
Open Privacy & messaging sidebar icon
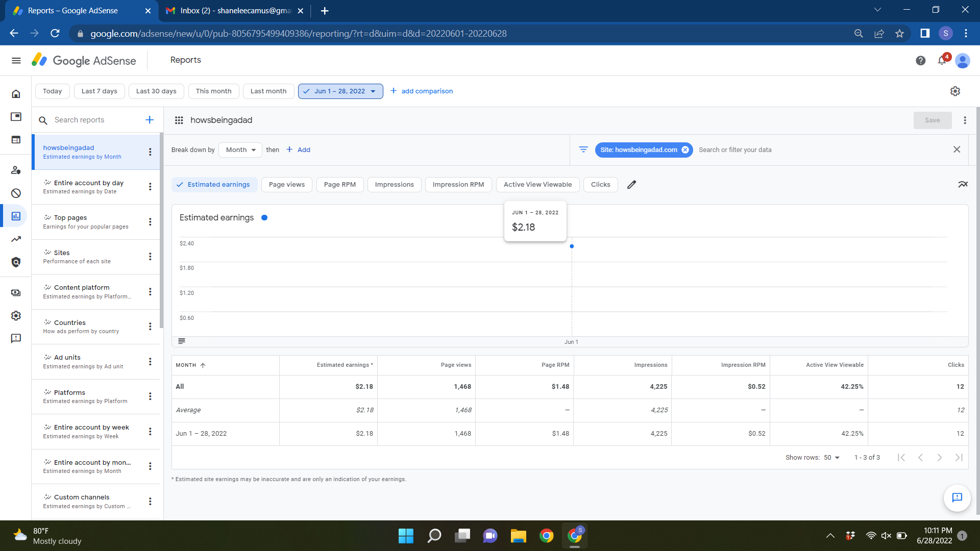[16, 170]
